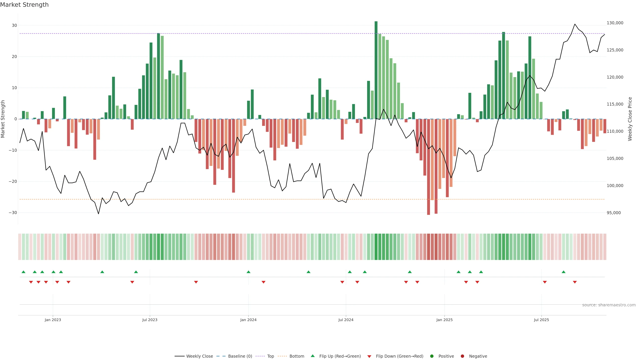The width and height of the screenshot is (644, 362).
Task: Click the Weekly Close Price axis title
Action: 630,119
